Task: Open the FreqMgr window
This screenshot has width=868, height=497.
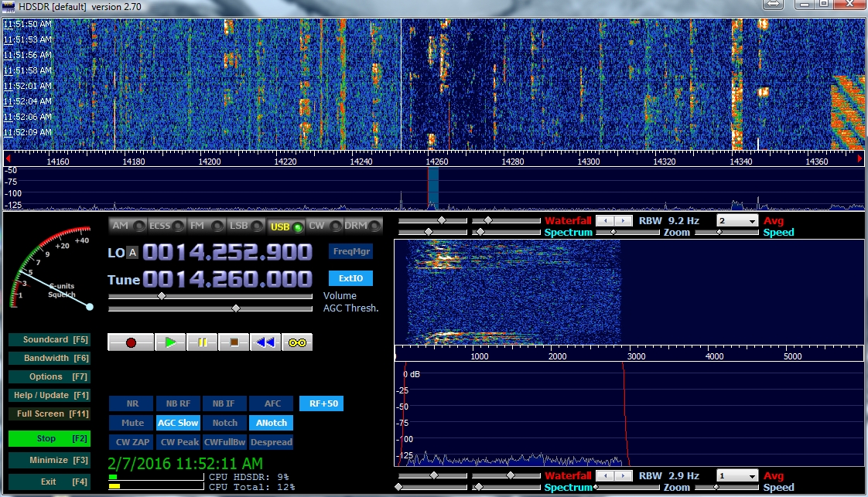Action: coord(350,251)
